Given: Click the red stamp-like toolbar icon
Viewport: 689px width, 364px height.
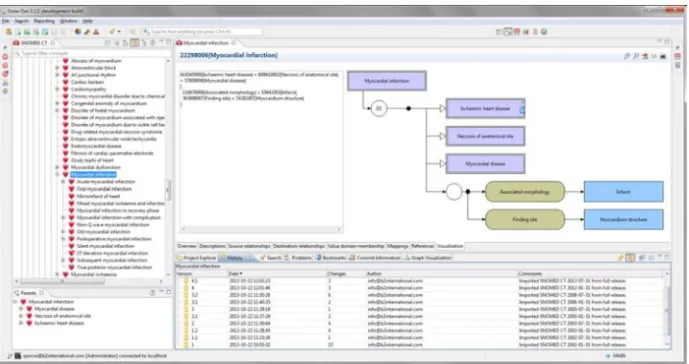Looking at the screenshot, I should [96, 32].
